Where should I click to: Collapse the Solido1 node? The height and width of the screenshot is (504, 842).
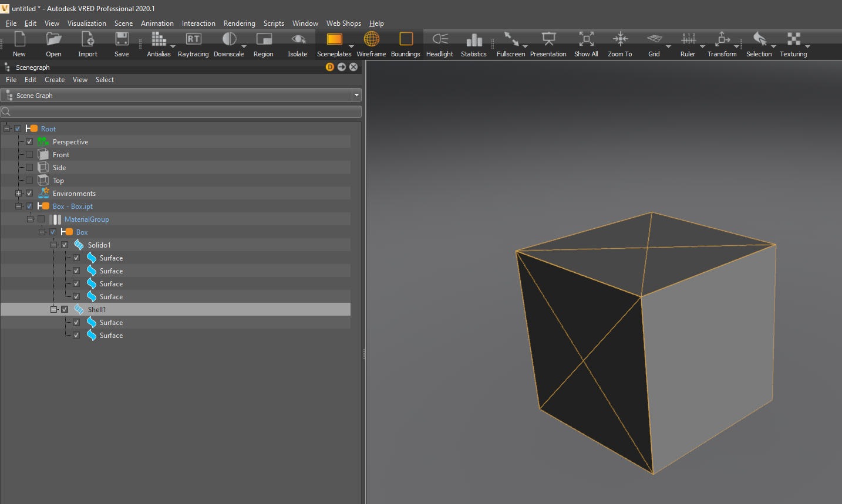coord(53,245)
